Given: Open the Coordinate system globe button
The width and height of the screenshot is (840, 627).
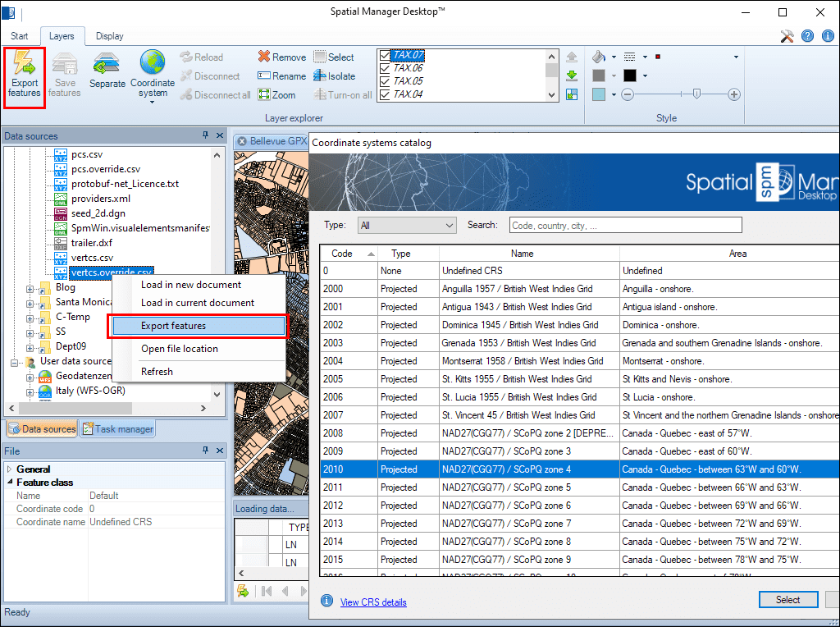Looking at the screenshot, I should click(x=153, y=75).
